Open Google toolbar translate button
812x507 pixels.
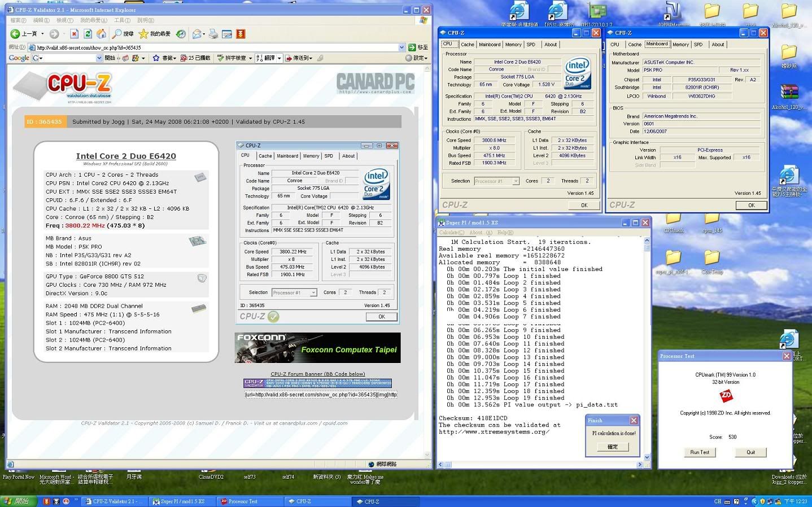point(265,58)
